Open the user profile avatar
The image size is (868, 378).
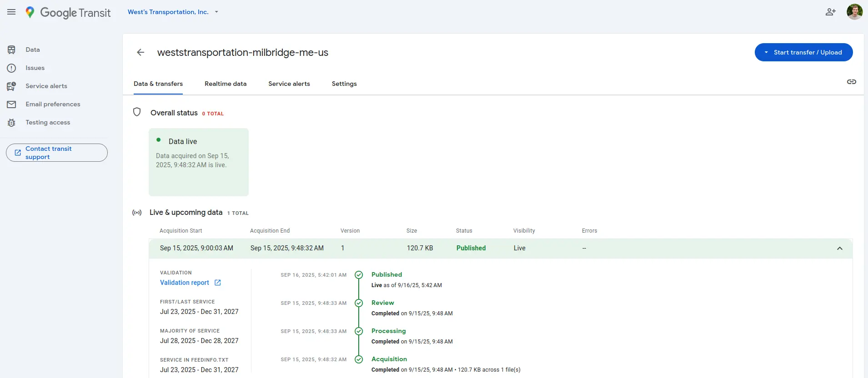click(x=854, y=12)
